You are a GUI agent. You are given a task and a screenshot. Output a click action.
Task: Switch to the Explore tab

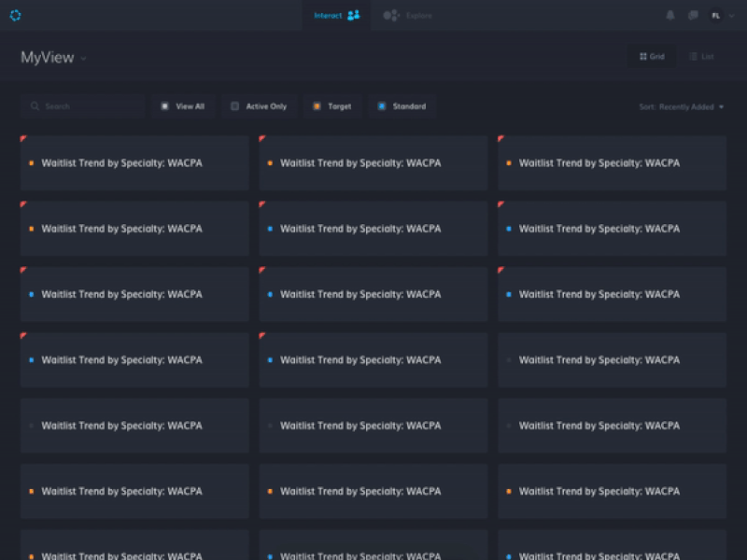[x=418, y=15]
